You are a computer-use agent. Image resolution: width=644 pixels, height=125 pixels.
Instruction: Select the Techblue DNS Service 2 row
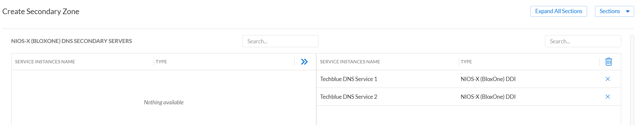[469, 97]
